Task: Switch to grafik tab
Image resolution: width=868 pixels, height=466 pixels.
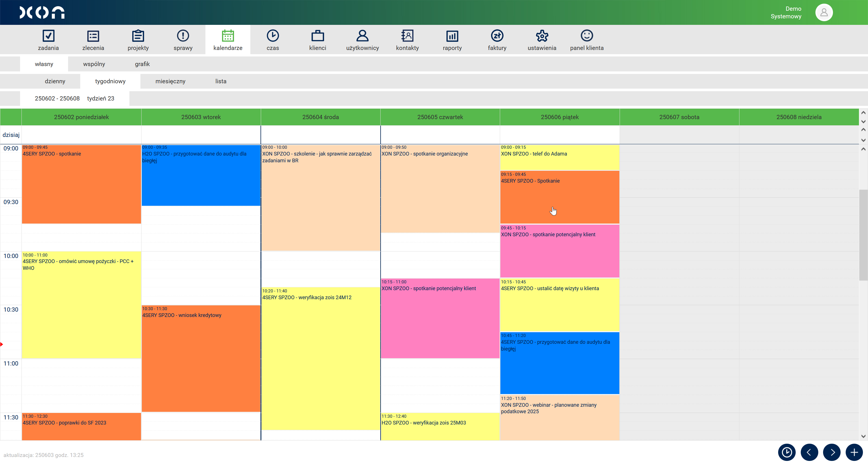Action: point(142,64)
